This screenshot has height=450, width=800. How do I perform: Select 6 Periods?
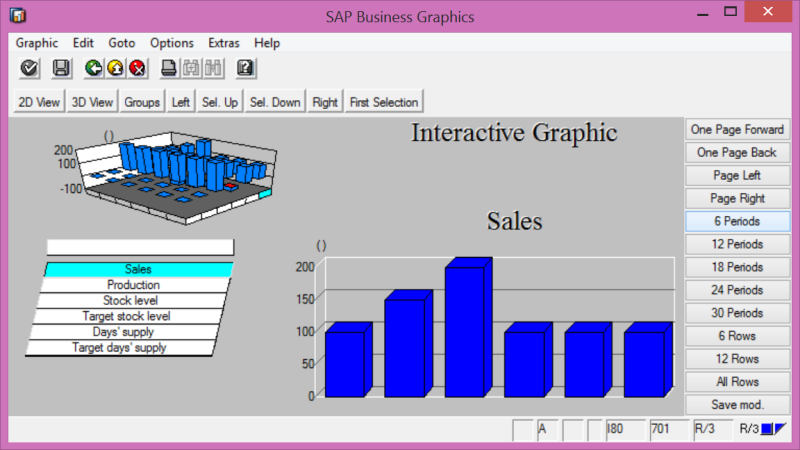point(737,221)
